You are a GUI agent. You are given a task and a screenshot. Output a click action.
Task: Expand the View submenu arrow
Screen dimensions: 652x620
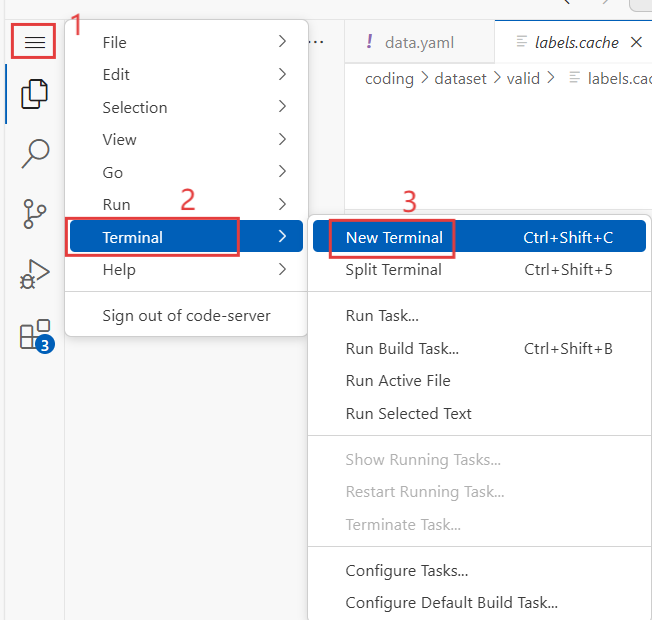click(282, 139)
